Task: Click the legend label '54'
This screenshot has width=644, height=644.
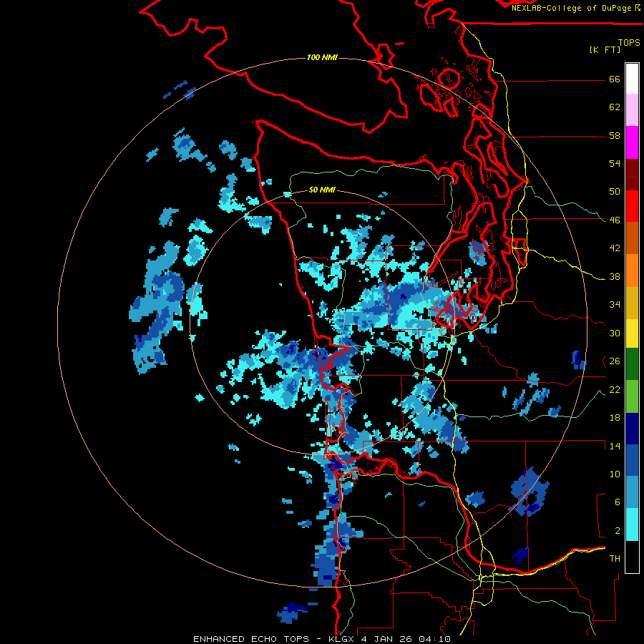Action: click(615, 163)
